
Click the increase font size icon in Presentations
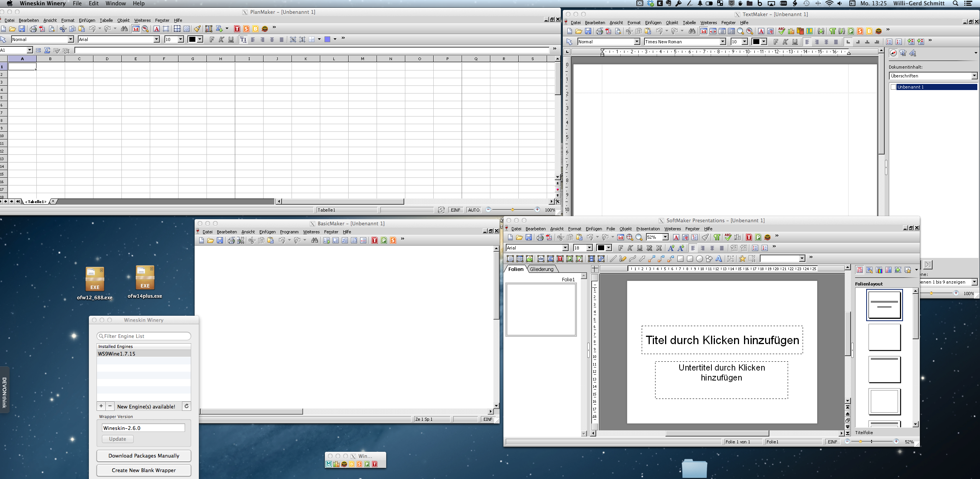[x=671, y=248]
